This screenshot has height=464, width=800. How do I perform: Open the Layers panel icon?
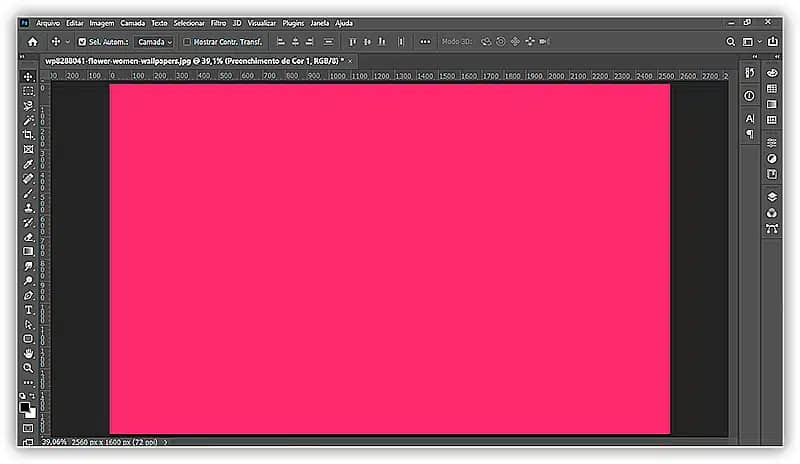coord(772,197)
